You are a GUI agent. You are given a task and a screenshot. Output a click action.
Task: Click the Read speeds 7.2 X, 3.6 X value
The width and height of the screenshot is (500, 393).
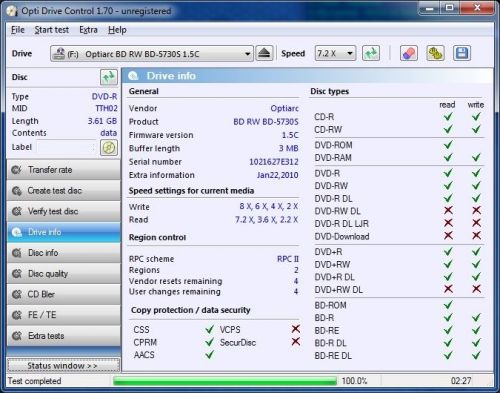tap(266, 220)
